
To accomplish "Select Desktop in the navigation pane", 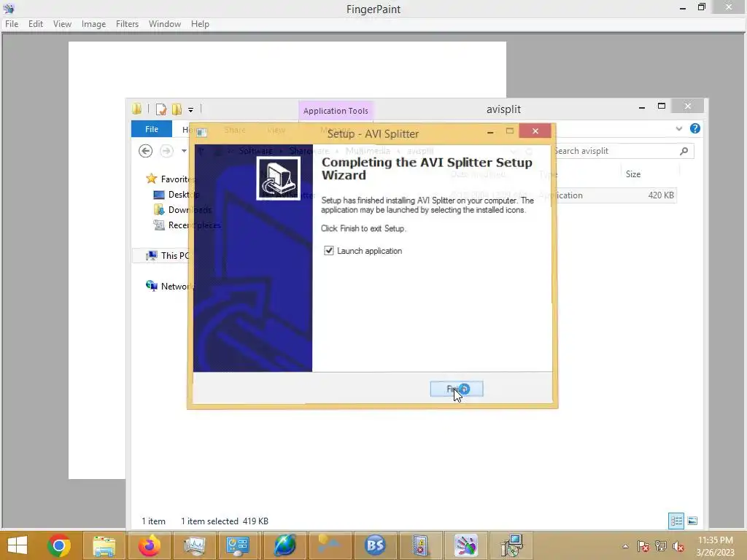I will 177,194.
